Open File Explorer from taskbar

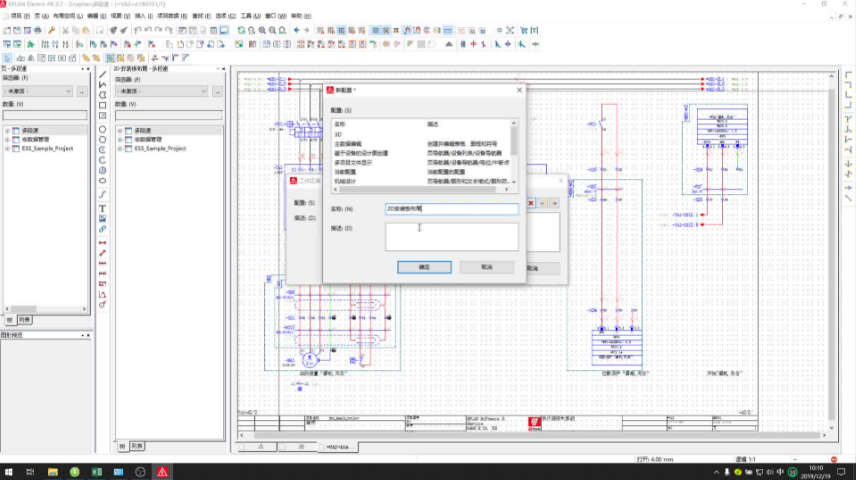(x=52, y=472)
